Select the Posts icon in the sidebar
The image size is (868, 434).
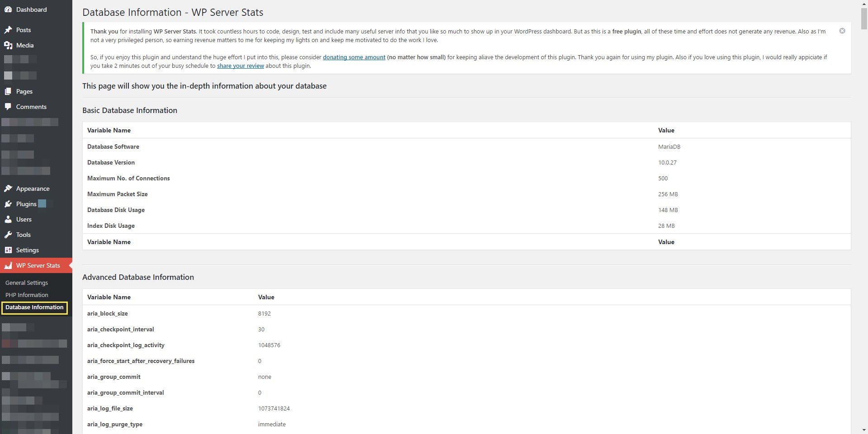coord(8,30)
